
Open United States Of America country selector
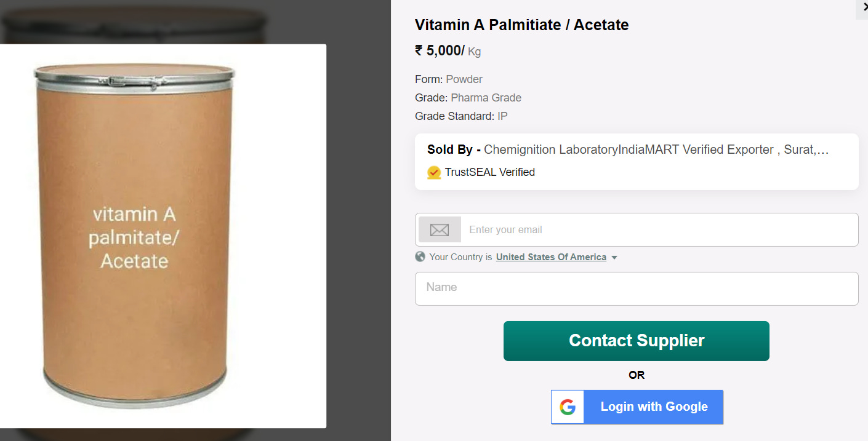click(x=551, y=257)
